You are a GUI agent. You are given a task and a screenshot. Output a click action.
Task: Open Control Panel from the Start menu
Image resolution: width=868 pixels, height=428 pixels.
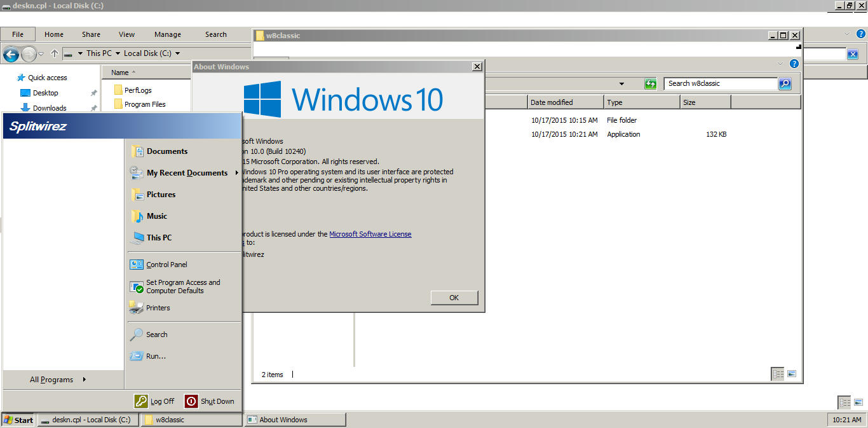[166, 264]
